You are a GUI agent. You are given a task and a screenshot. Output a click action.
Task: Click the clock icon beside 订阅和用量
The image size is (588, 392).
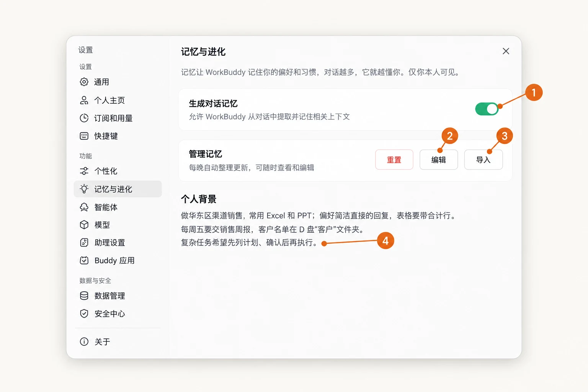(84, 118)
